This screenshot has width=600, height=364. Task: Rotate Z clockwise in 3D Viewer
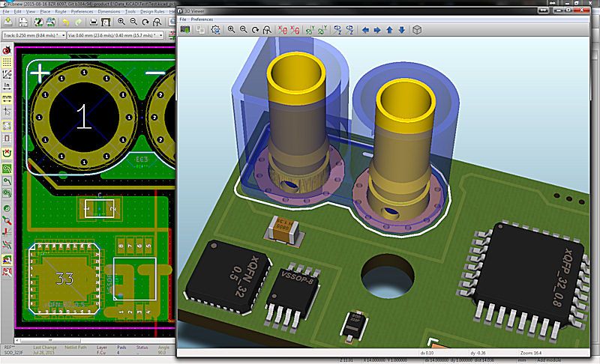click(337, 30)
